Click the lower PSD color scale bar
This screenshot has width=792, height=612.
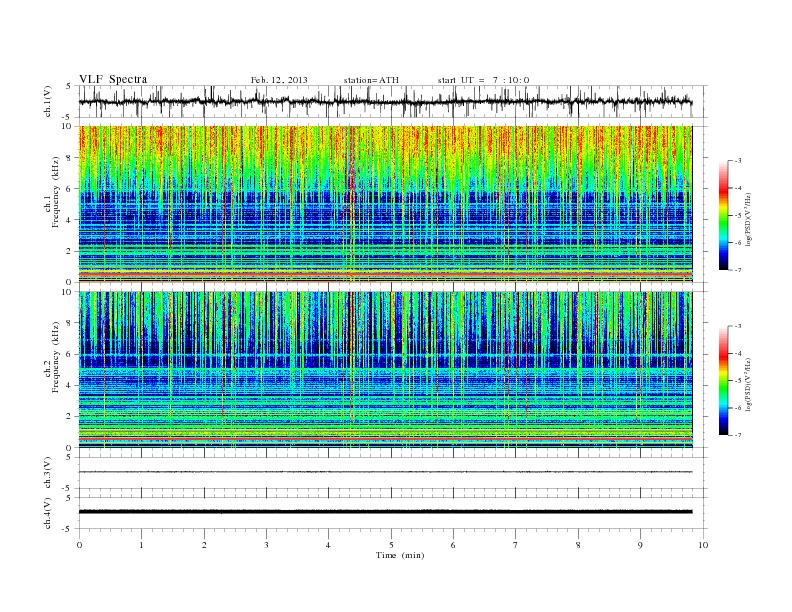point(723,380)
